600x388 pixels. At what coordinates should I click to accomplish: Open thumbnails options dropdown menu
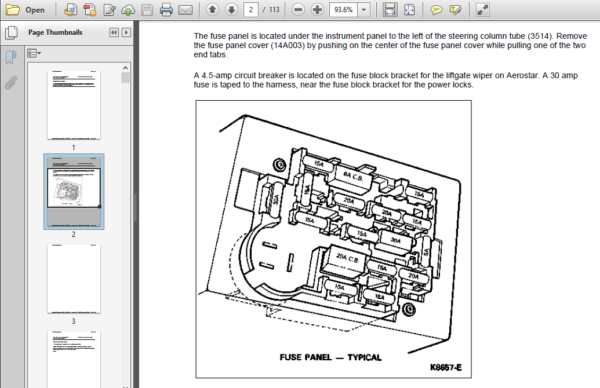(34, 53)
